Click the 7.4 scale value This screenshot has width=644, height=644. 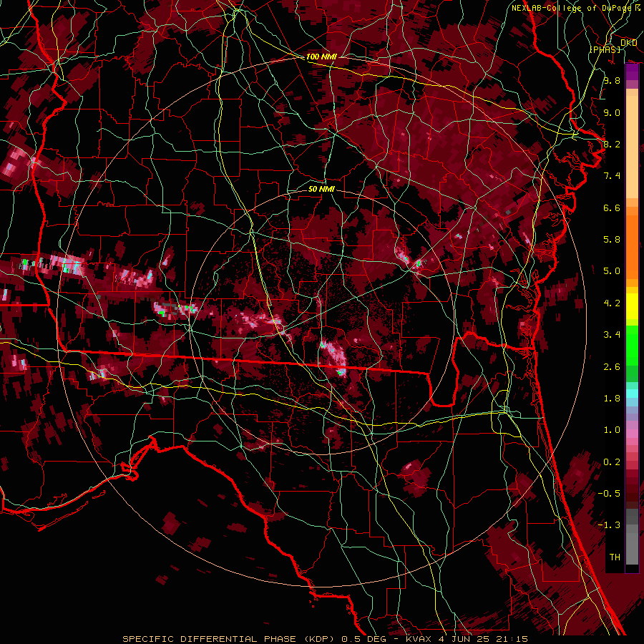click(x=612, y=176)
